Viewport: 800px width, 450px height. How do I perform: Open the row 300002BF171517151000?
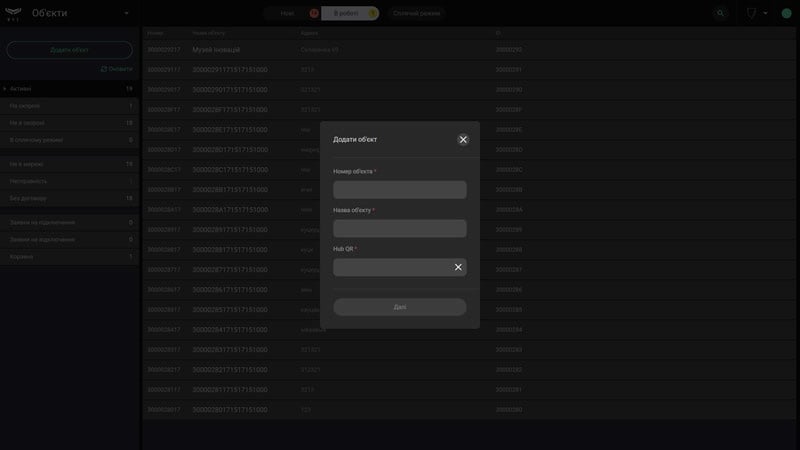coord(469,110)
